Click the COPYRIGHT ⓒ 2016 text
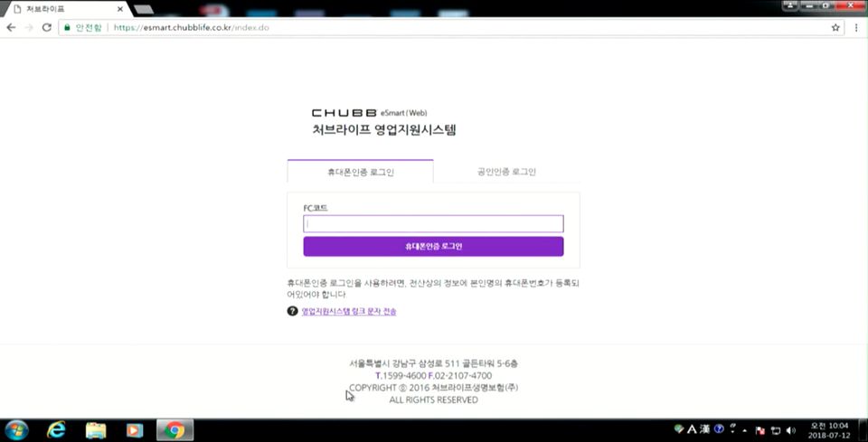The width and height of the screenshot is (868, 442). click(433, 388)
